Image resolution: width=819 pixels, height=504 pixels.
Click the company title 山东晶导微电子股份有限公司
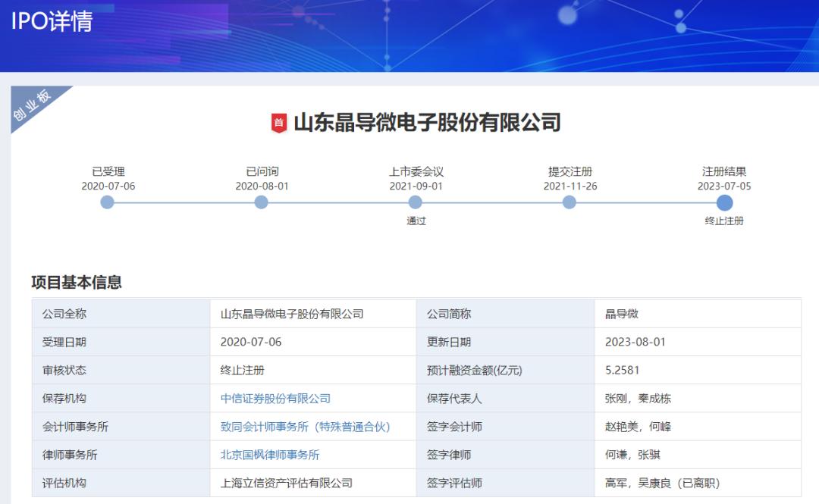coord(427,122)
